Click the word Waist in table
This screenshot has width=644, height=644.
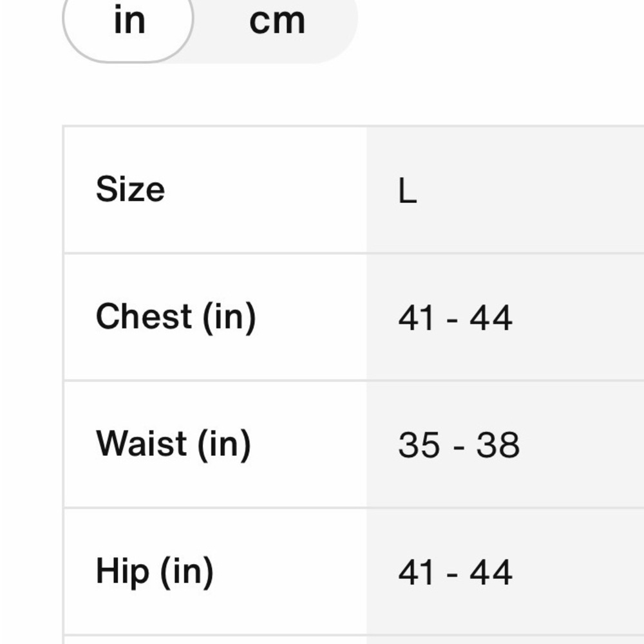click(141, 443)
